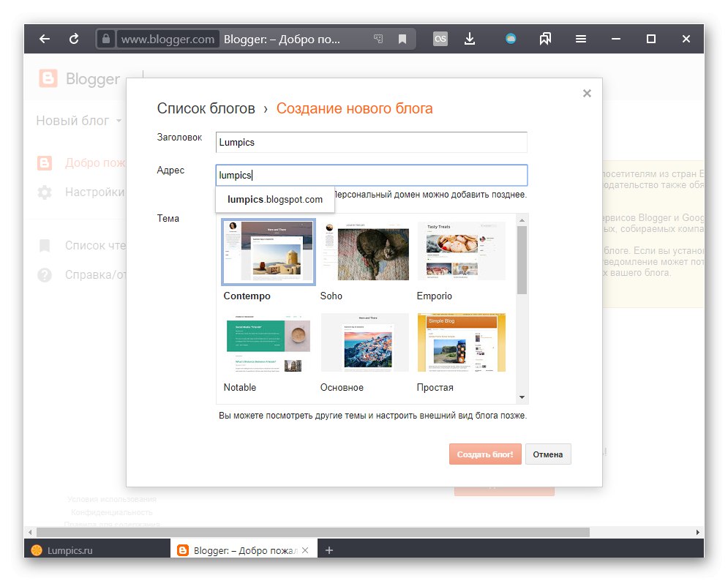Open the Справка sidebar item

point(95,275)
